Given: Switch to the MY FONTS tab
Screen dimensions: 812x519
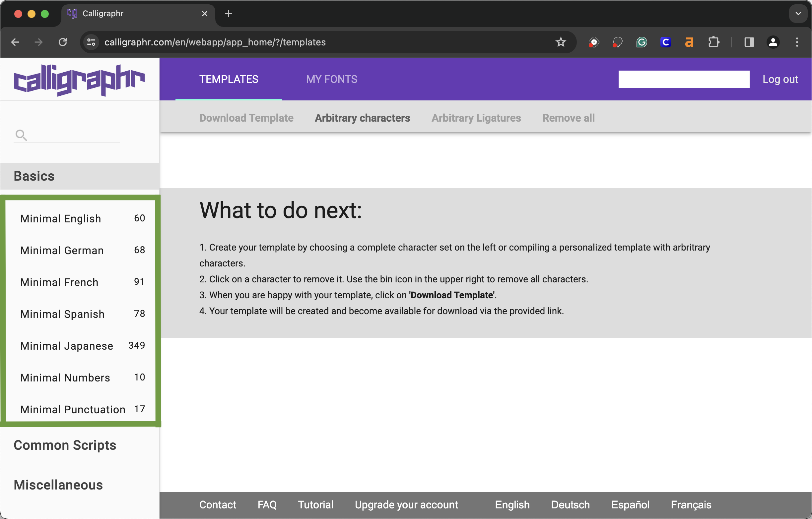Looking at the screenshot, I should tap(331, 79).
